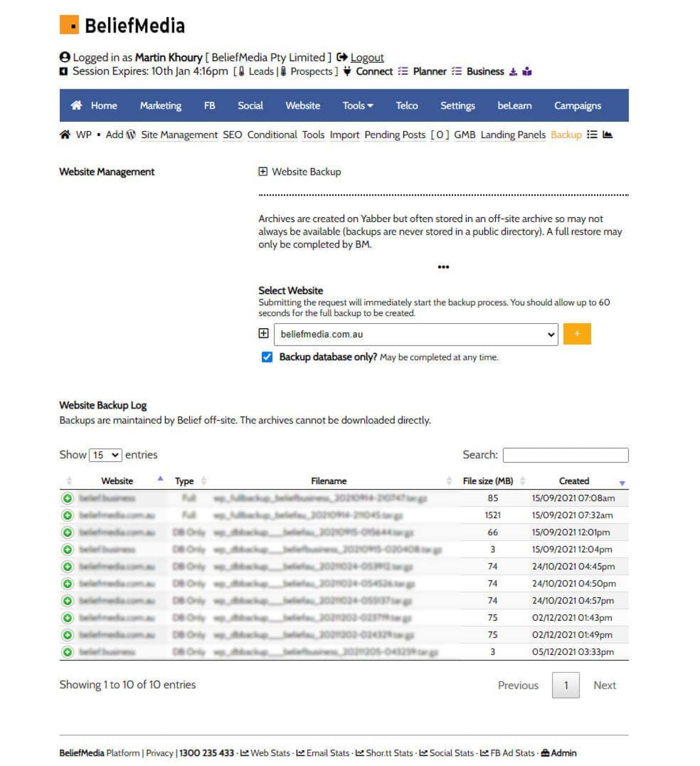Open the list icon next to Backup
The image size is (700, 766).
(592, 135)
